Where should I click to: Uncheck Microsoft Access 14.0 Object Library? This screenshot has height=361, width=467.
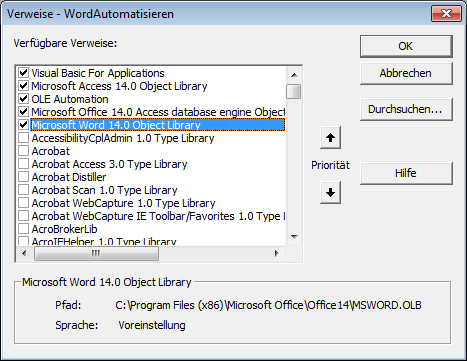coord(23,86)
